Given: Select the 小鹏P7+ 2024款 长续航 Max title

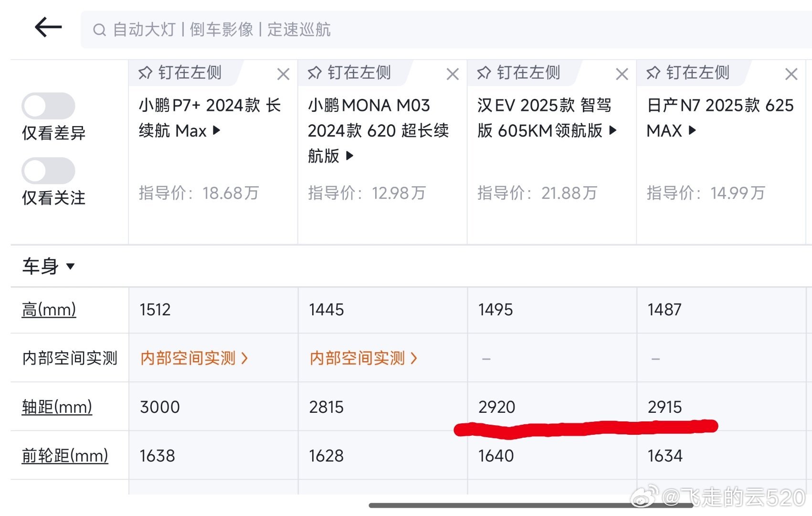Looking at the screenshot, I should [210, 118].
